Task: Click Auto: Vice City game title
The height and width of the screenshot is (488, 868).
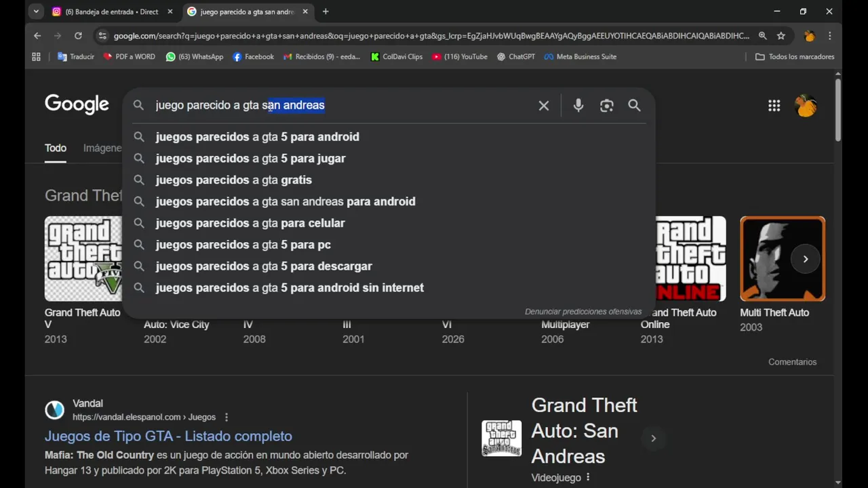Action: pos(176,325)
